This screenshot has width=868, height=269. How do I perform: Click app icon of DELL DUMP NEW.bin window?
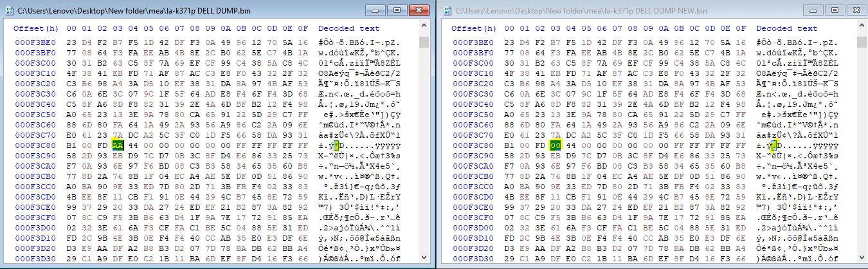coord(447,11)
